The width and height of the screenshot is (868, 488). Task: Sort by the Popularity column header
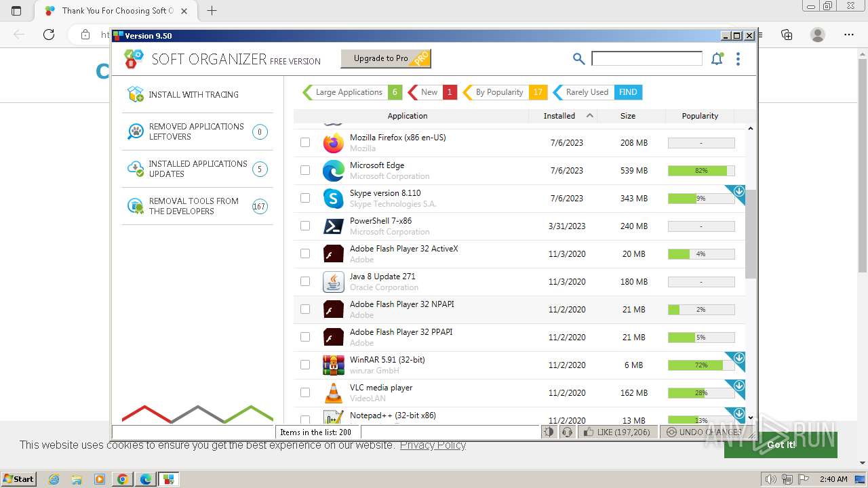pyautogui.click(x=700, y=116)
